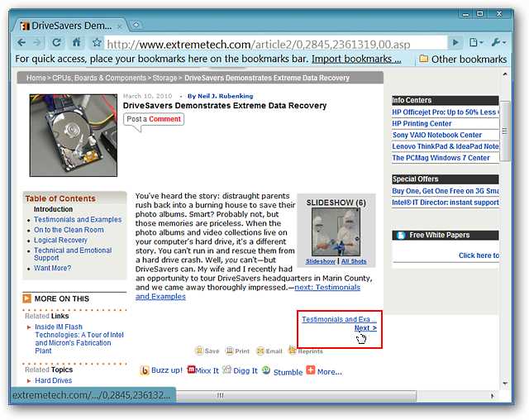This screenshot has width=529, height=420.
Task: Open author Neil J. Rubenking link
Action: (225, 96)
